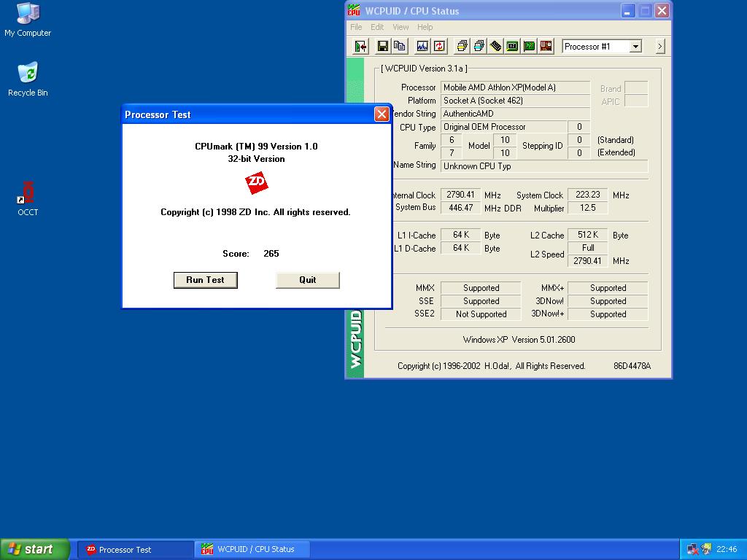
Task: Click the L2 Speed 'Full' field
Action: pos(587,248)
